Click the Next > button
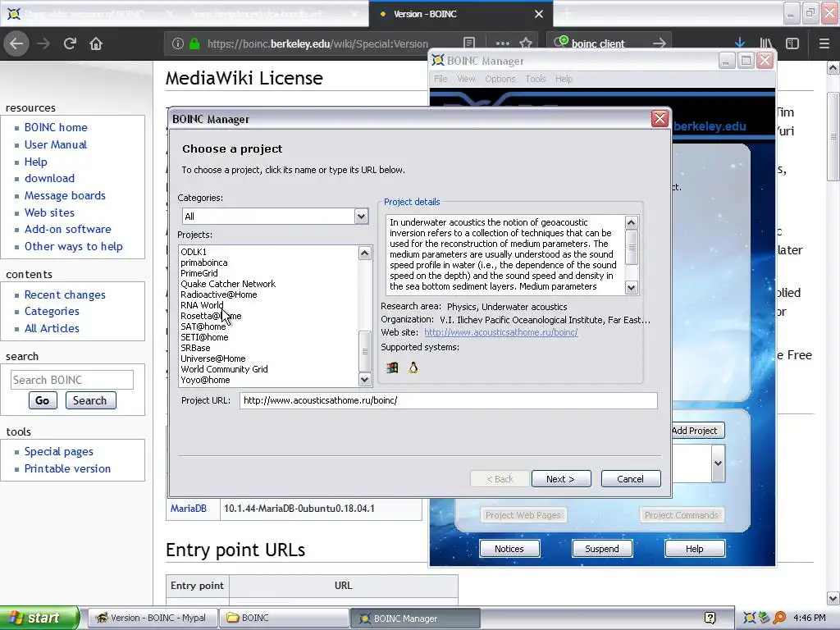The height and width of the screenshot is (630, 840). pyautogui.click(x=561, y=479)
